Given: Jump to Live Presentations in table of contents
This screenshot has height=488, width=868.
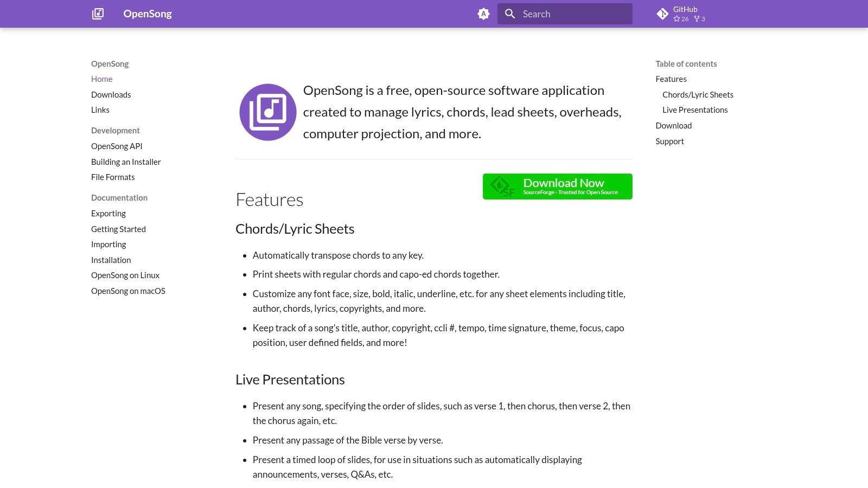Looking at the screenshot, I should pos(695,110).
